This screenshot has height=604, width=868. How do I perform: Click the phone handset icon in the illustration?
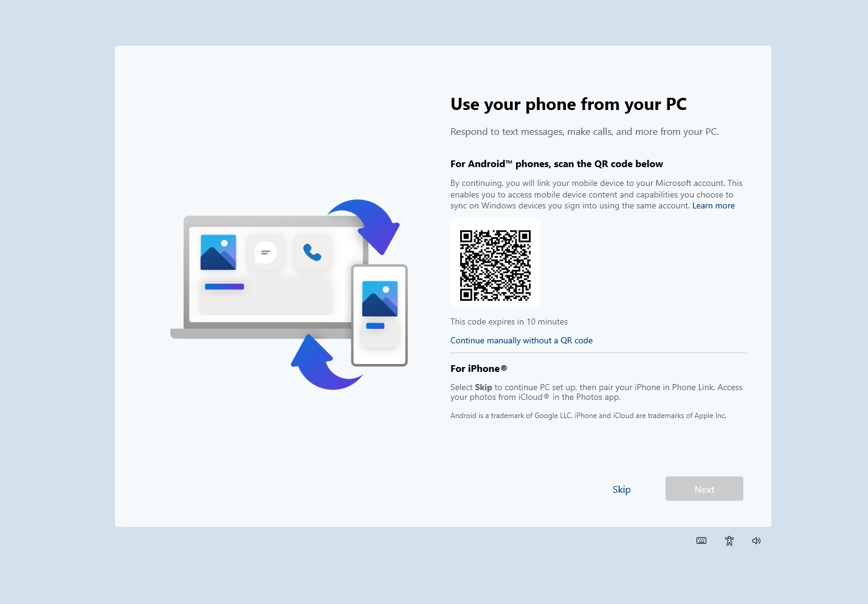312,252
